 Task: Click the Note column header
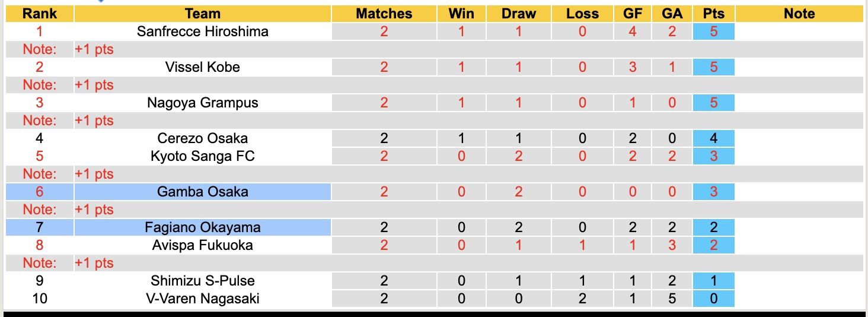[799, 14]
